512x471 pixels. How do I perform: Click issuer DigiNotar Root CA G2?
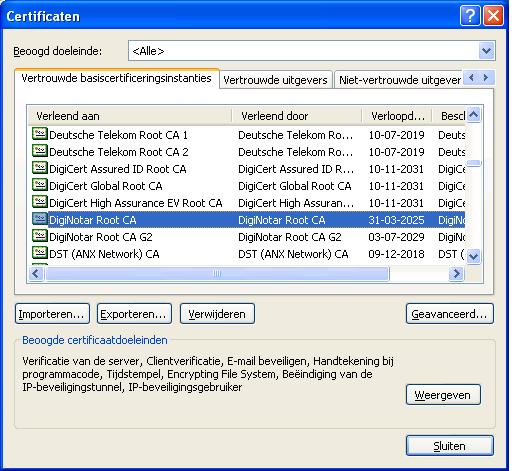tap(290, 237)
